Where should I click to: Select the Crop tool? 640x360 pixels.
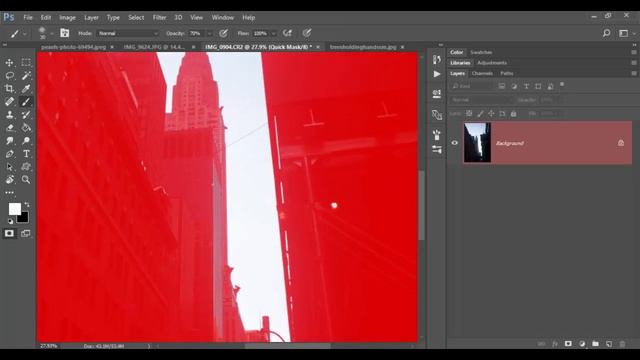click(x=9, y=89)
